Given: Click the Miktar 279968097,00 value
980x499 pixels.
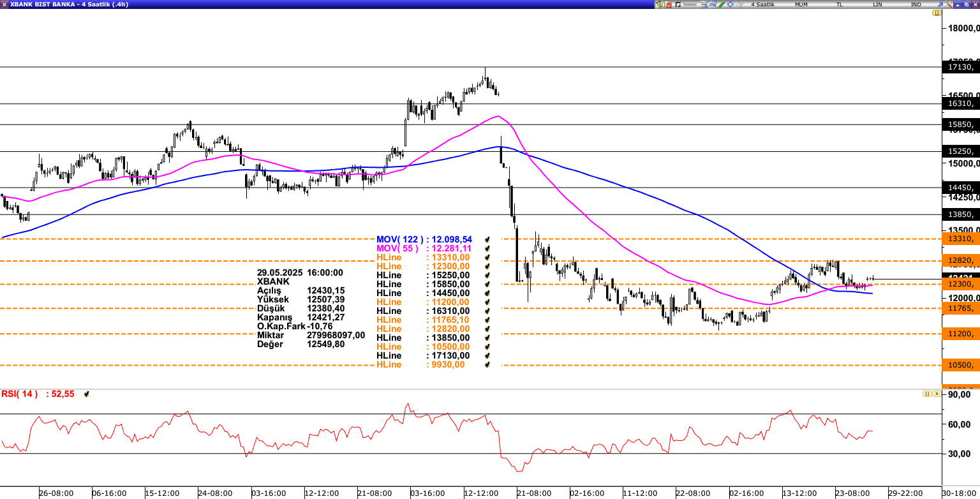Looking at the screenshot, I should [x=336, y=335].
